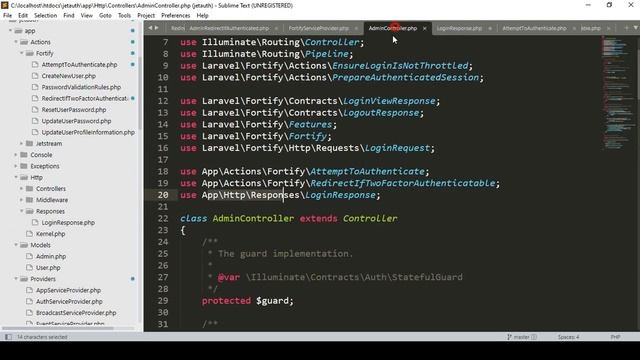
Task: Open BroadcastServiceProvider.php in sidebar
Action: pyautogui.click(x=76, y=313)
